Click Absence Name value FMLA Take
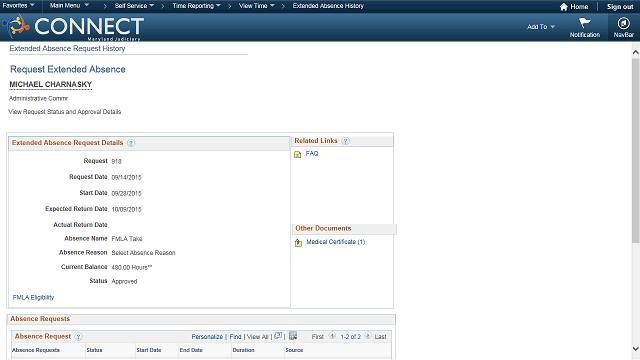Screen dimensions: 640x360 pyautogui.click(x=127, y=238)
